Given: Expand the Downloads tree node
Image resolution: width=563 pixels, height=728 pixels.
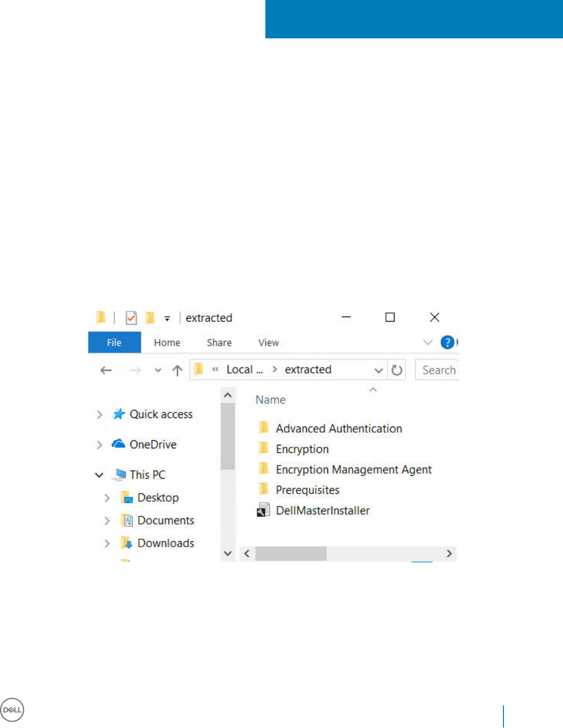Looking at the screenshot, I should tap(107, 543).
